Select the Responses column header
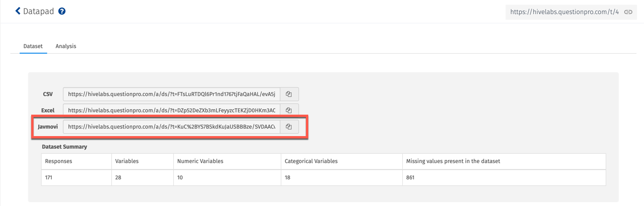644x206 pixels. pyautogui.click(x=59, y=161)
